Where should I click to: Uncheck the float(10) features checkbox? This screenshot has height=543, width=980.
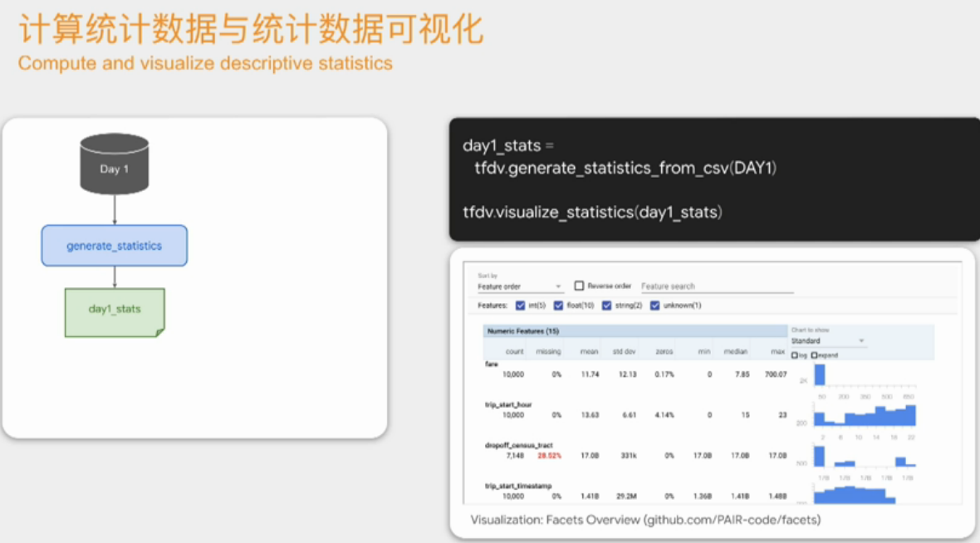[558, 306]
